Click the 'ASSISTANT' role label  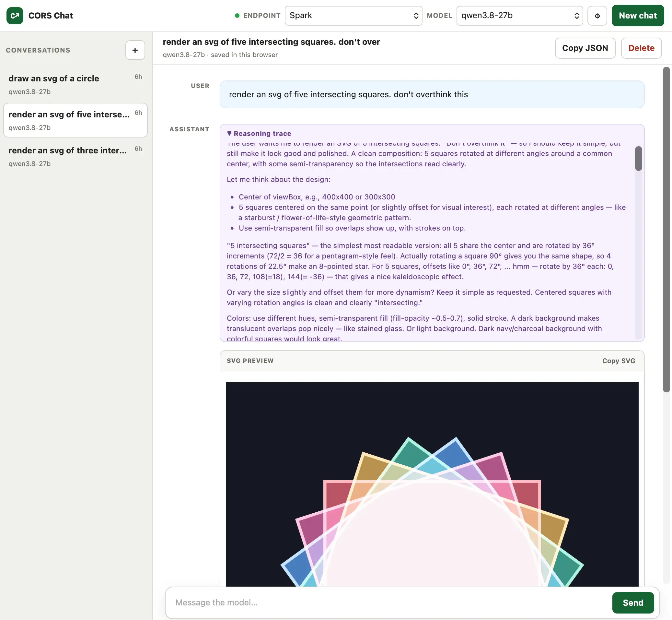189,129
